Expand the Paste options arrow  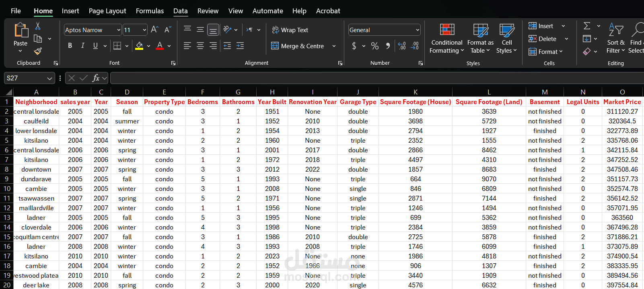[21, 51]
